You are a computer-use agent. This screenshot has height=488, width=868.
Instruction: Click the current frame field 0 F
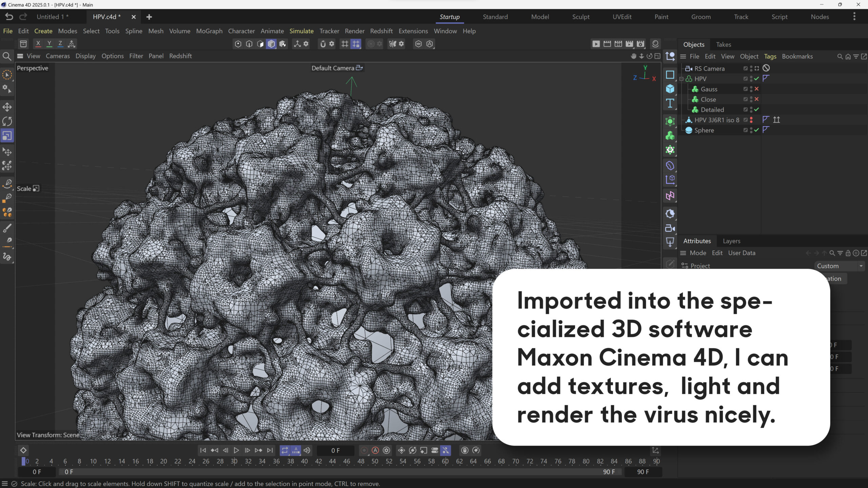[335, 450]
